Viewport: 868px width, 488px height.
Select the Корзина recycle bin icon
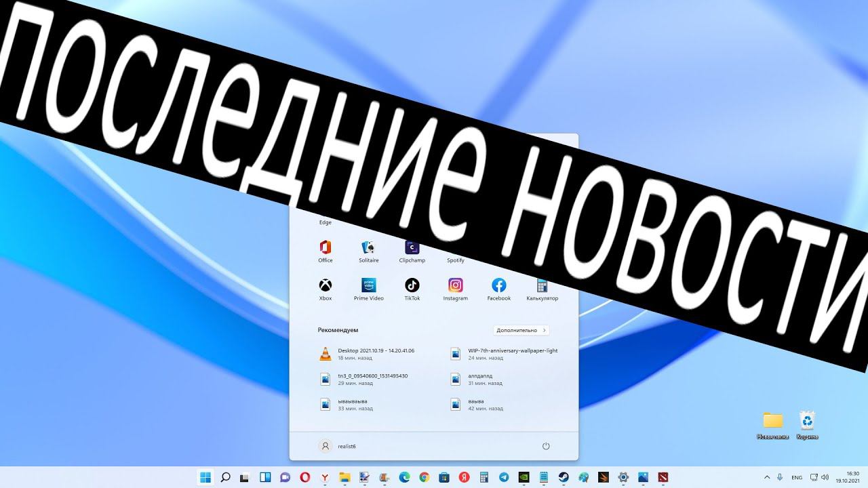coord(807,426)
